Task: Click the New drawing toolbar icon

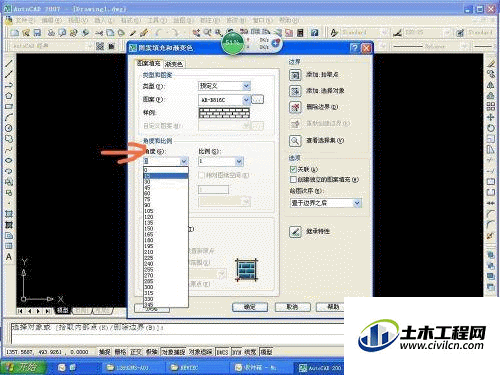Action: point(15,33)
